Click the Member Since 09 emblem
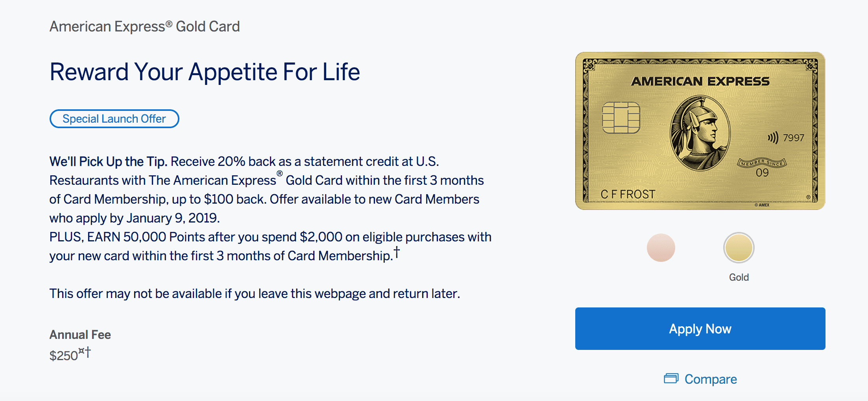The image size is (868, 401). [762, 168]
